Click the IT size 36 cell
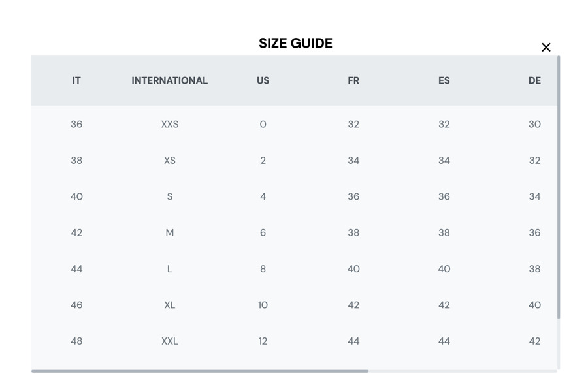 pos(76,125)
